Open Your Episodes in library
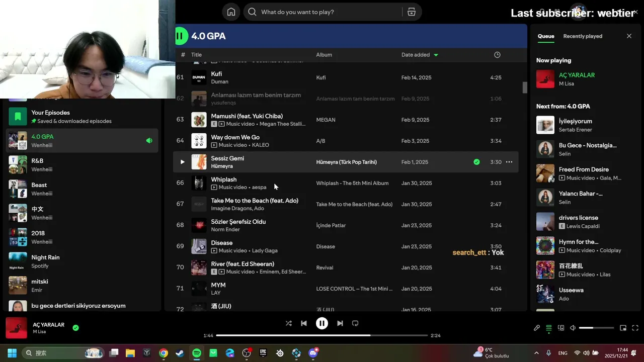This screenshot has width=644, height=362. [x=82, y=117]
